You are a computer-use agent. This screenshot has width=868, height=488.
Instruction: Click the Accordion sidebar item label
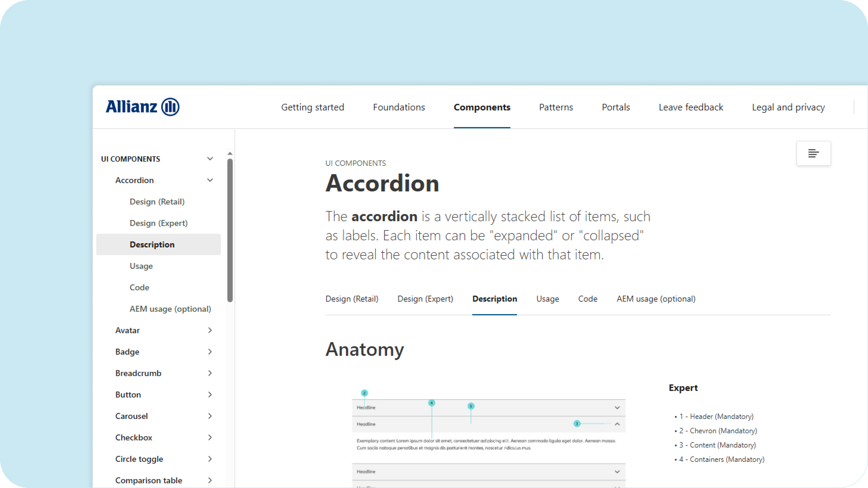(134, 180)
